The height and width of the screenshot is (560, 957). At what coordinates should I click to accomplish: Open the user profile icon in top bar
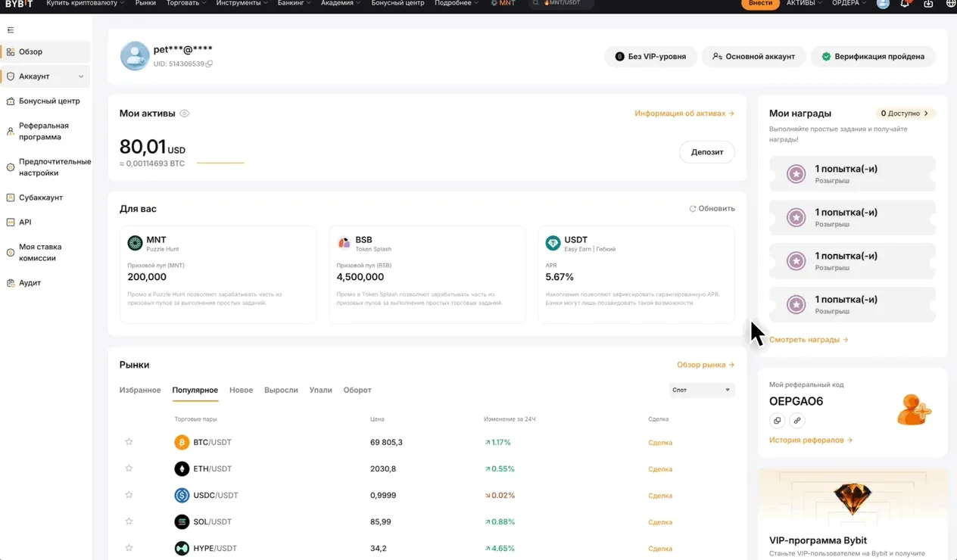tap(883, 5)
